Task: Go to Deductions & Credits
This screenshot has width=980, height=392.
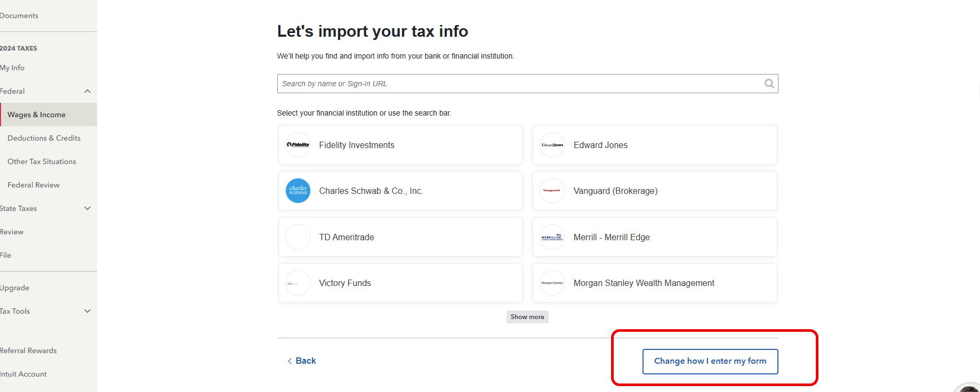Action: pyautogui.click(x=44, y=138)
